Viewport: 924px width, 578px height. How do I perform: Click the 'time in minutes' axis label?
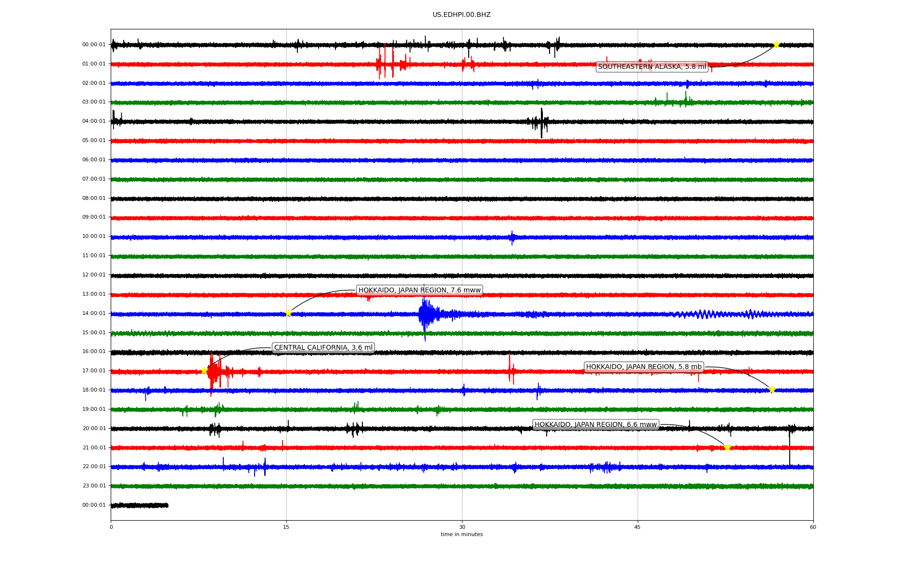[x=462, y=535]
